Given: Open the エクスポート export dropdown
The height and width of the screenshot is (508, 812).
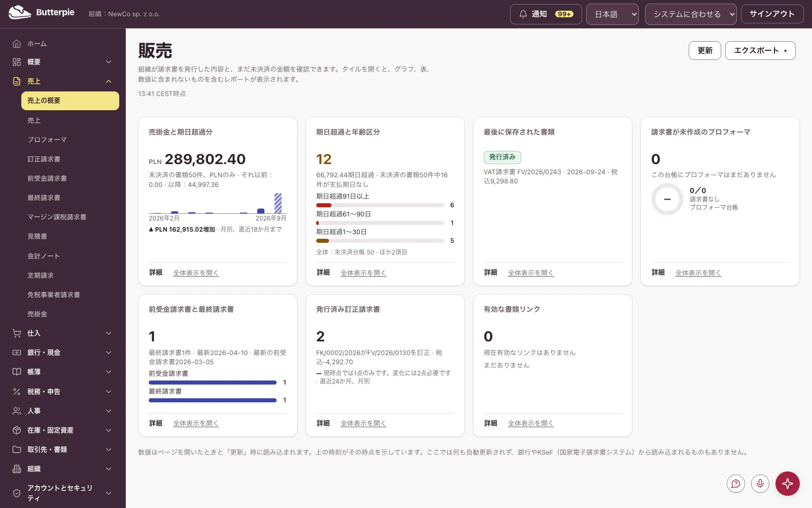Looking at the screenshot, I should (760, 50).
